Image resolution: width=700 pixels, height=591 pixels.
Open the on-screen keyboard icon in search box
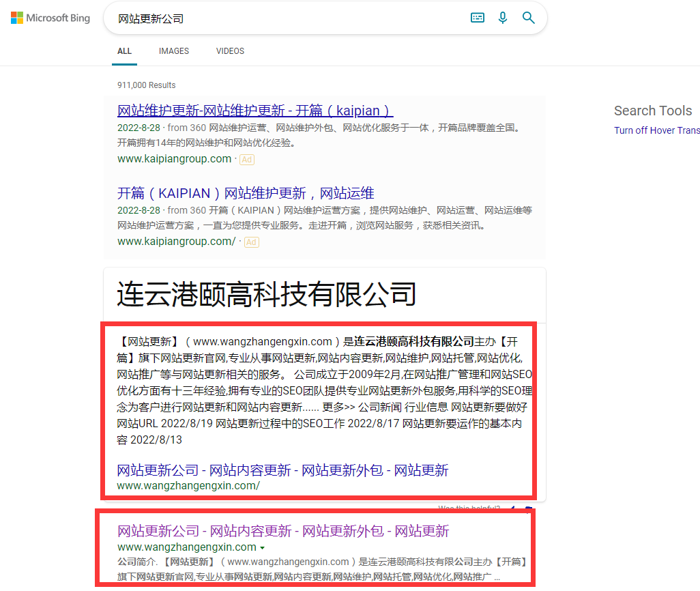coord(477,18)
